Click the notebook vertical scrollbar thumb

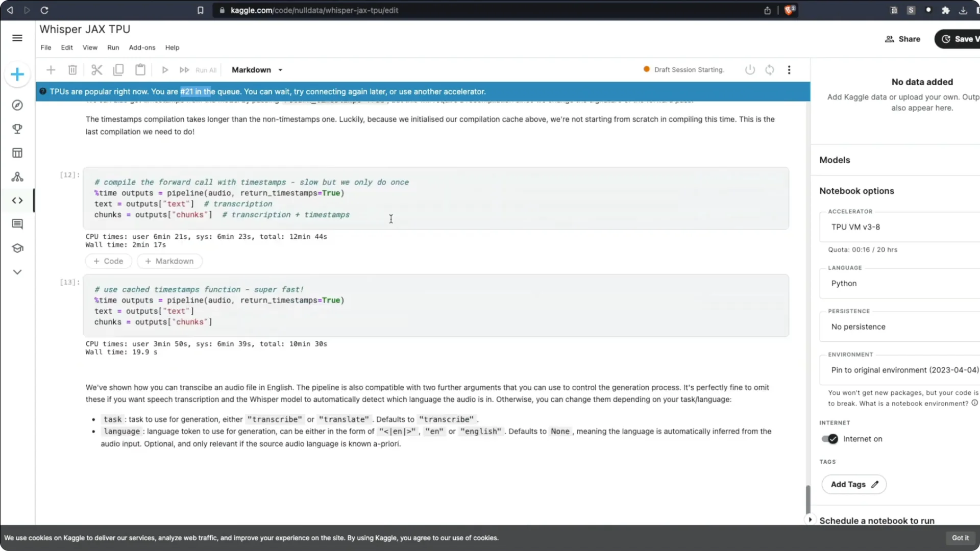(807, 500)
